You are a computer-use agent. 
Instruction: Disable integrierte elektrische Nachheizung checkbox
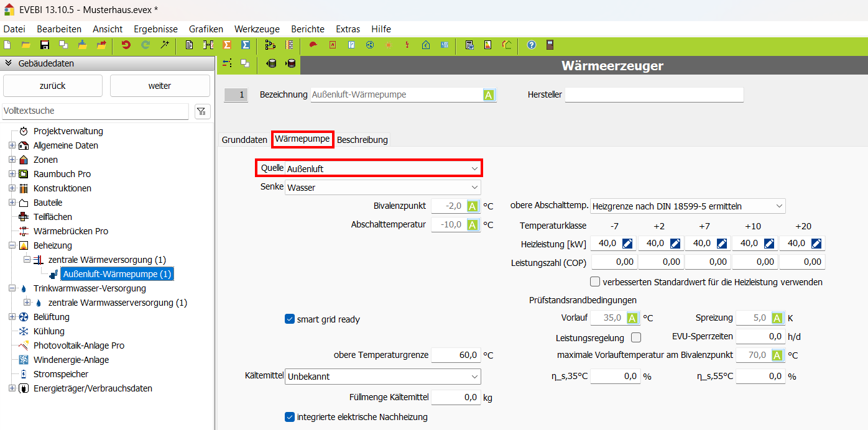coord(290,417)
